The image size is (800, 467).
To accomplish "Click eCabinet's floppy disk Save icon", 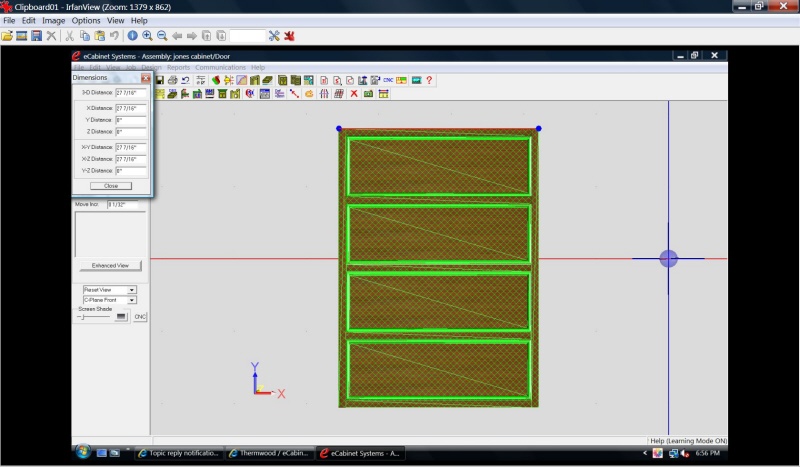I will tap(160, 80).
